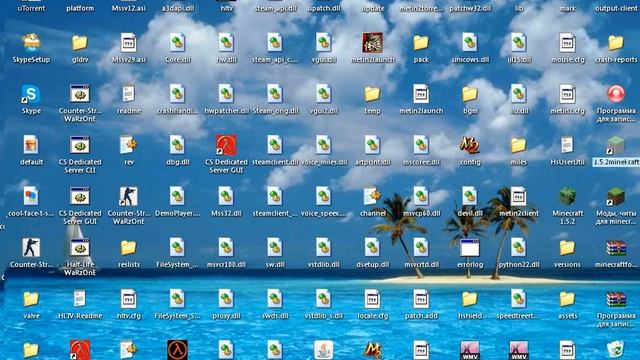Select the dbg.dll file

(178, 145)
